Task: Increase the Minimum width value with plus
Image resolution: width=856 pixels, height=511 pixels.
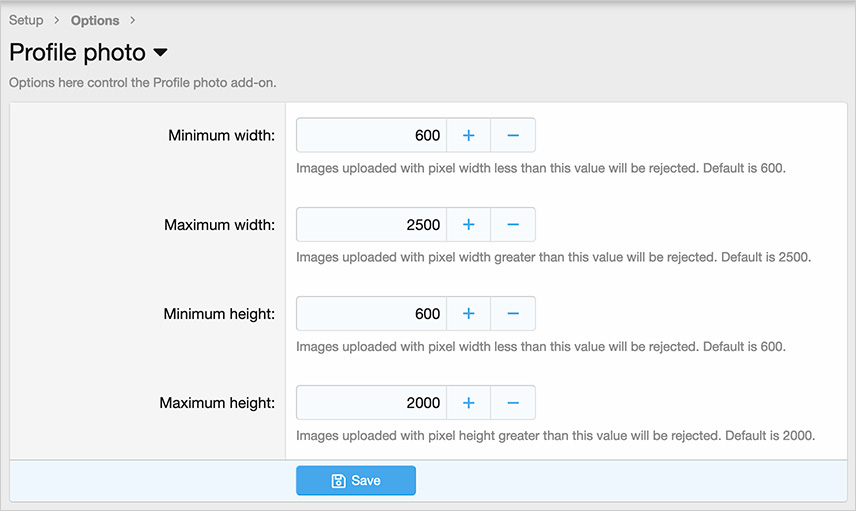Action: click(468, 135)
